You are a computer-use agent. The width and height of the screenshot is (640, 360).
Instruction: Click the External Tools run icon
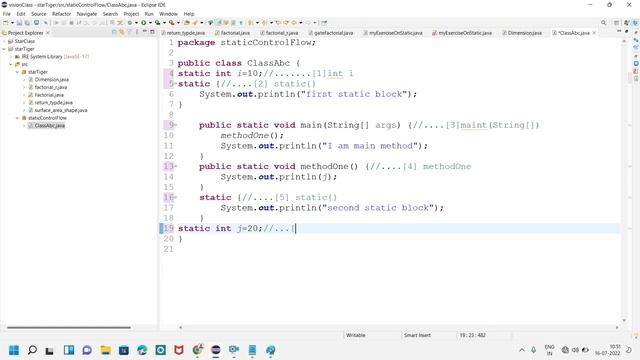pyautogui.click(x=172, y=23)
